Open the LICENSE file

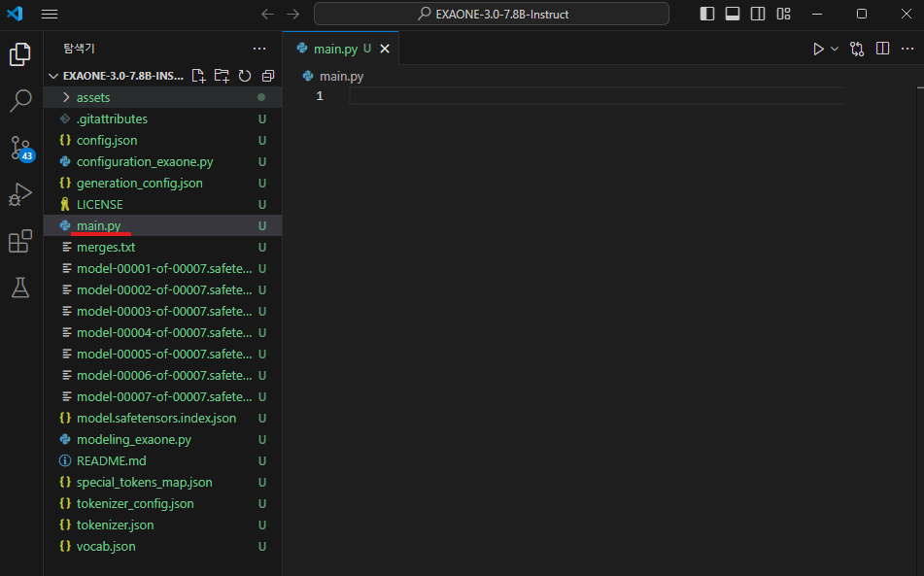[x=162, y=204]
